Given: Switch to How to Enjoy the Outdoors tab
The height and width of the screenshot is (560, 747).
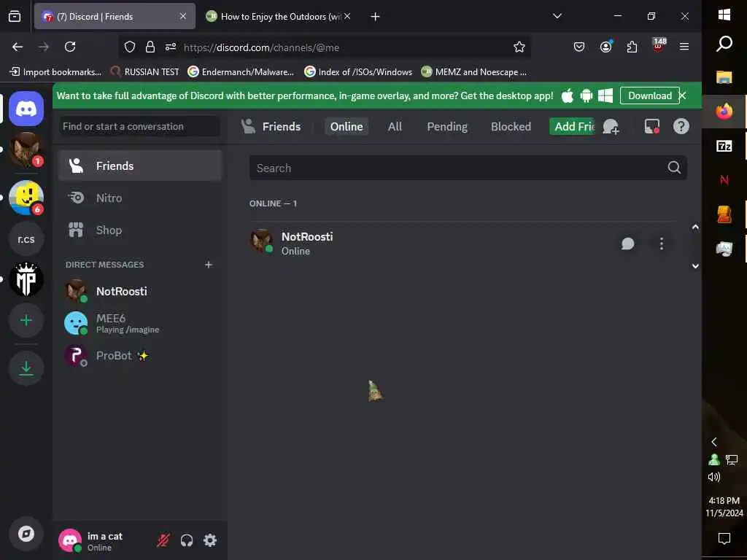Looking at the screenshot, I should tap(279, 17).
